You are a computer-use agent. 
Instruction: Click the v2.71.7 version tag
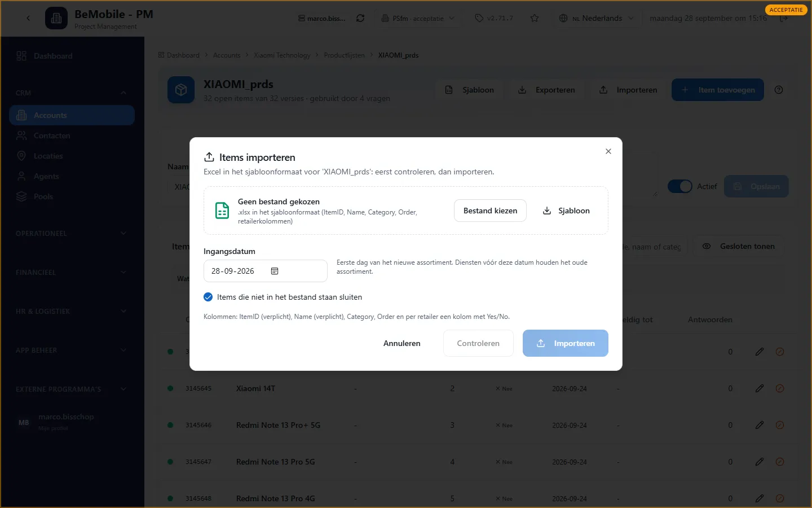pos(495,18)
